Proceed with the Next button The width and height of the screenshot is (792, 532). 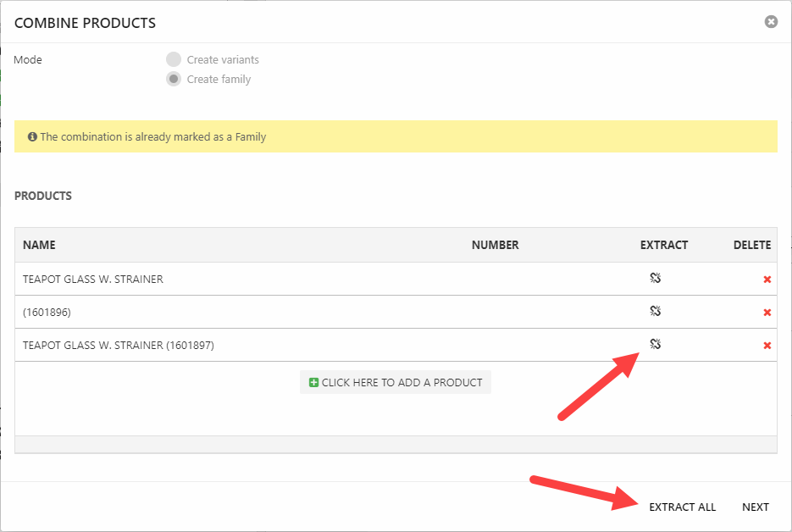coord(755,507)
